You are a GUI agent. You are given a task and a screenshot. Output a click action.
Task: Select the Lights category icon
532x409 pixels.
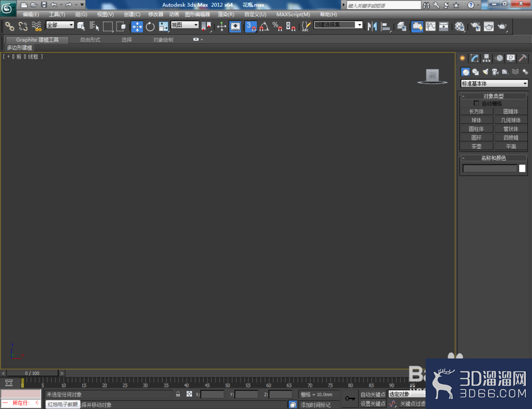[486, 72]
